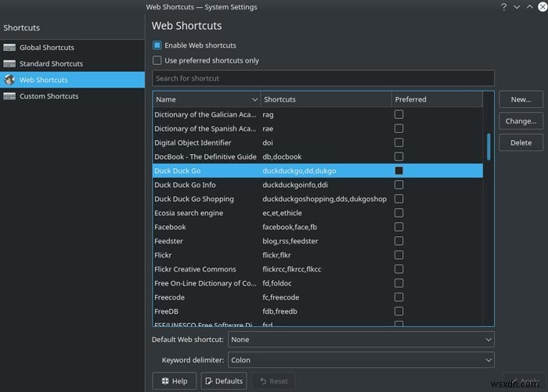The image size is (548, 392).
Task: Open Help button at bottom
Action: click(174, 381)
